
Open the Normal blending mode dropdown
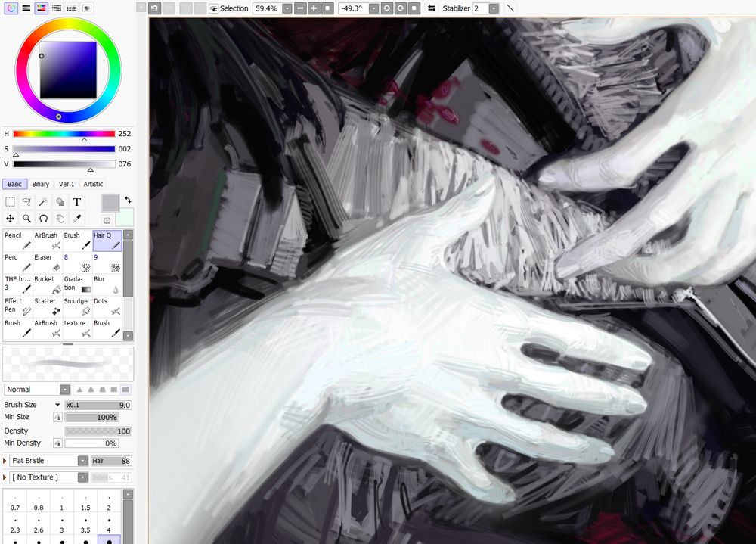coord(64,390)
